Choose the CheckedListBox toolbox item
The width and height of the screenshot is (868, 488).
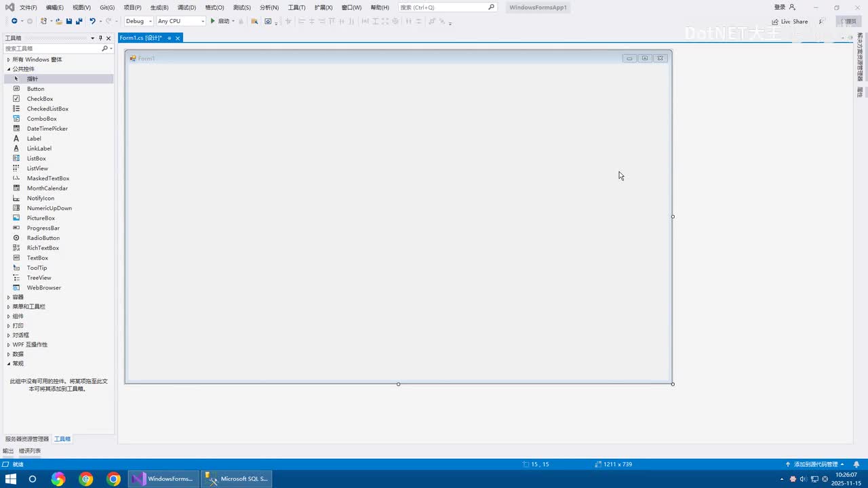pyautogui.click(x=58, y=108)
